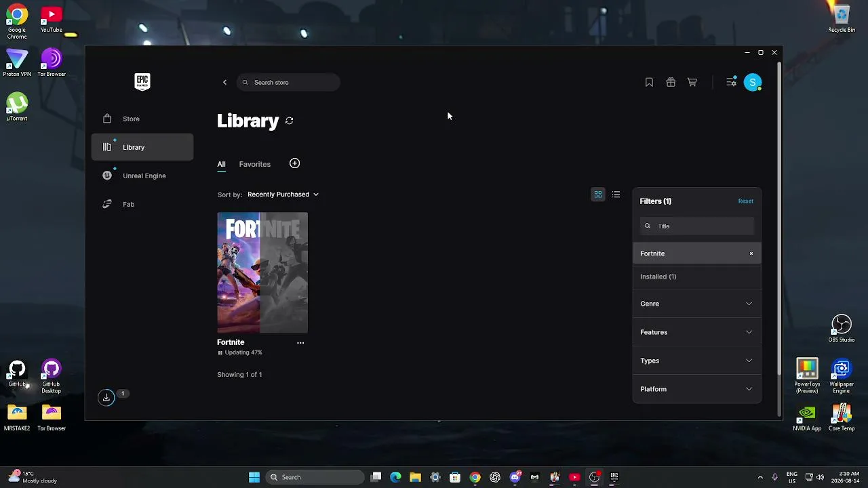Screen dimensions: 868x488
Task: Open the wishlist bookmark icon
Action: point(649,83)
